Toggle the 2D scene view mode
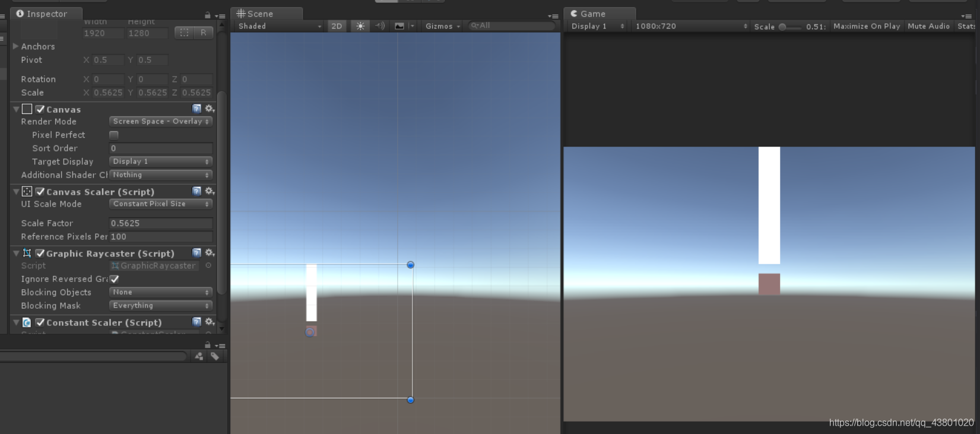The width and height of the screenshot is (980, 434). pyautogui.click(x=337, y=26)
